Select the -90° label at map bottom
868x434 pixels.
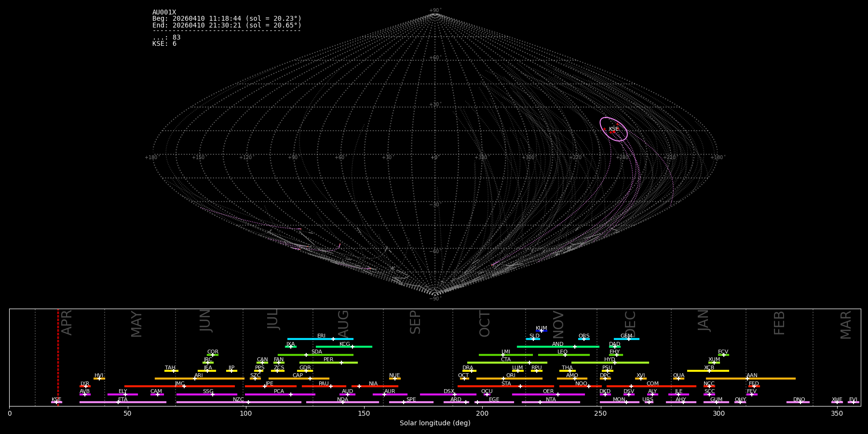pyautogui.click(x=435, y=299)
